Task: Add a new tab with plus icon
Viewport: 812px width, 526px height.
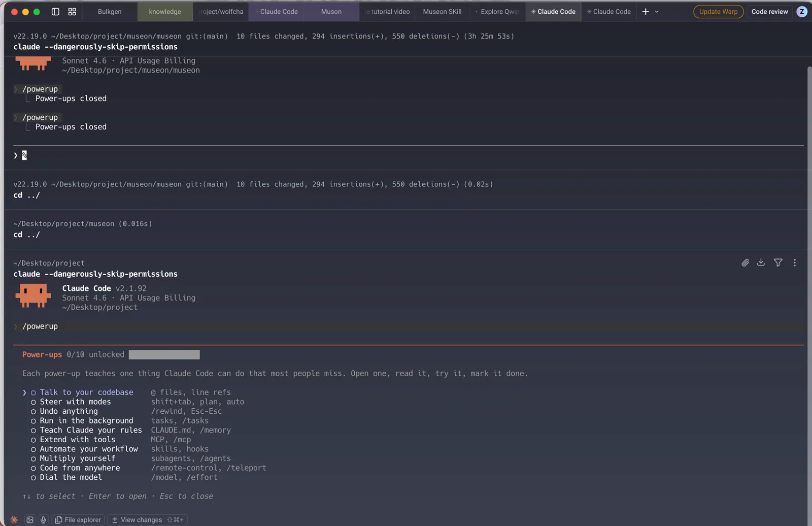Action: click(x=646, y=12)
